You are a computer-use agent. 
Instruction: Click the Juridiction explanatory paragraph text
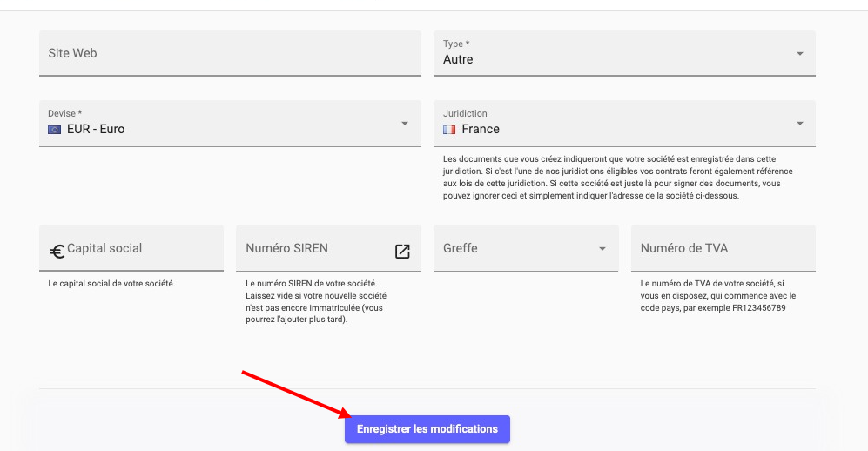[x=618, y=178]
